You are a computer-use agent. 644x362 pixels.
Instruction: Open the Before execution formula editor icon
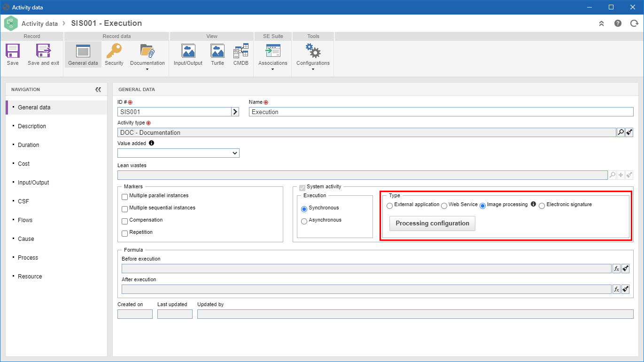coord(617,269)
